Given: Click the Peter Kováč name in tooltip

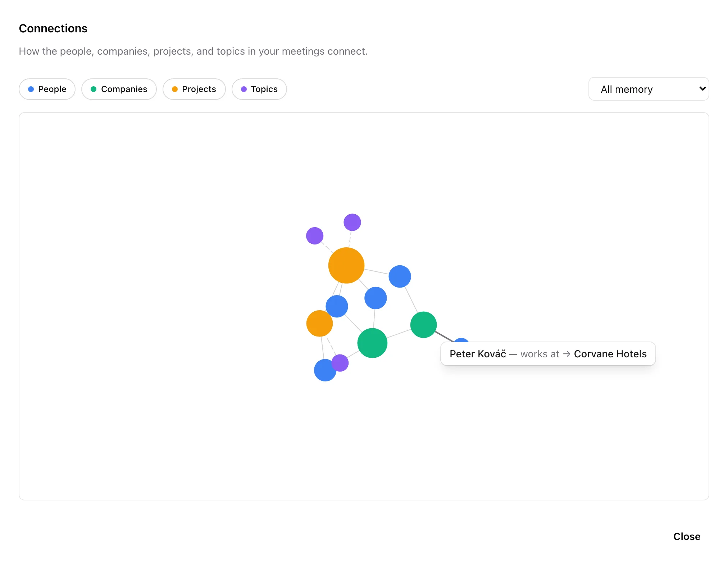Looking at the screenshot, I should tap(478, 354).
